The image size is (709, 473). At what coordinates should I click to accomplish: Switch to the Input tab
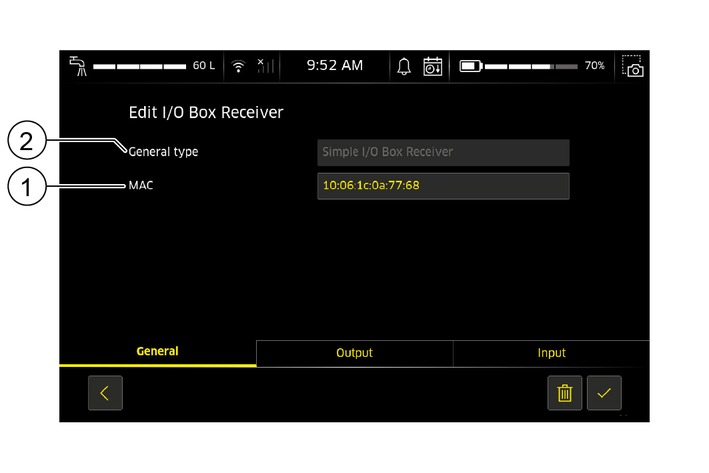551,353
